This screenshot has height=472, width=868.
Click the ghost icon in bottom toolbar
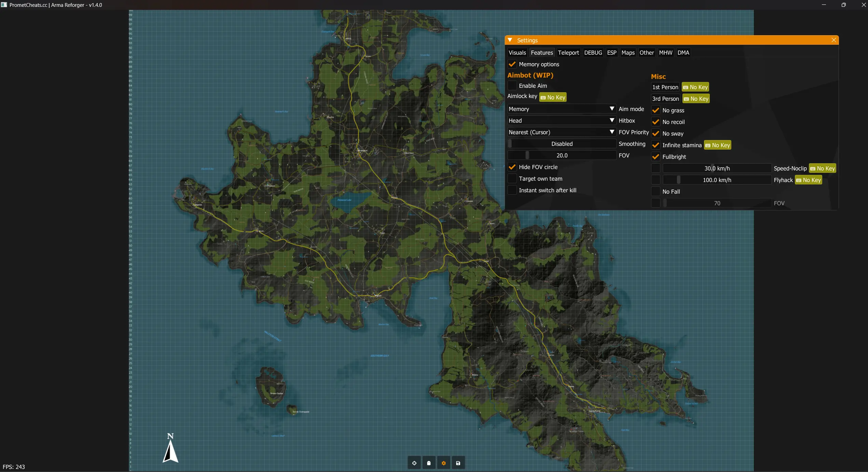click(429, 463)
